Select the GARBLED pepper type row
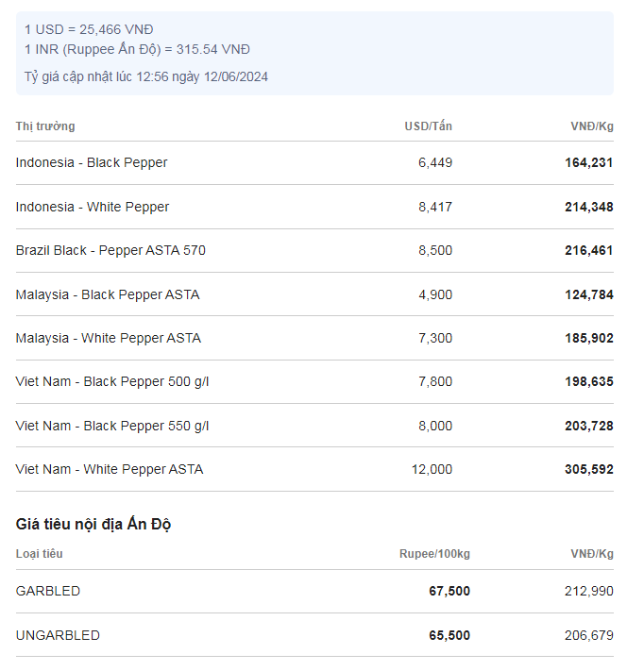 [314, 591]
